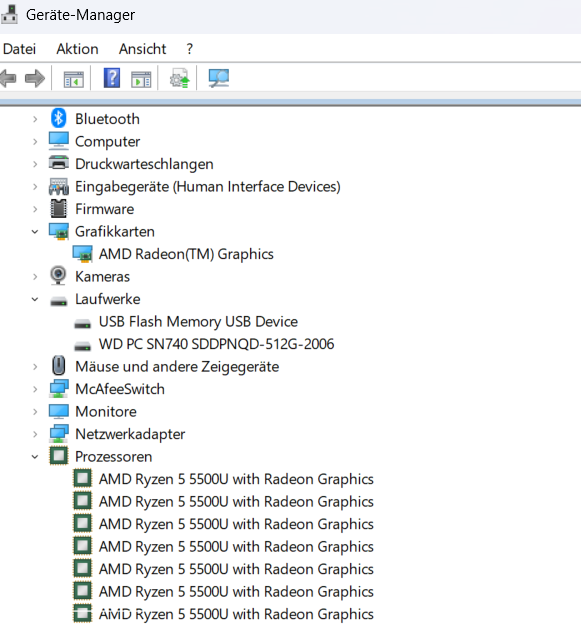Open the Ansicht menu
Screen dimensions: 581x625
pyautogui.click(x=142, y=49)
